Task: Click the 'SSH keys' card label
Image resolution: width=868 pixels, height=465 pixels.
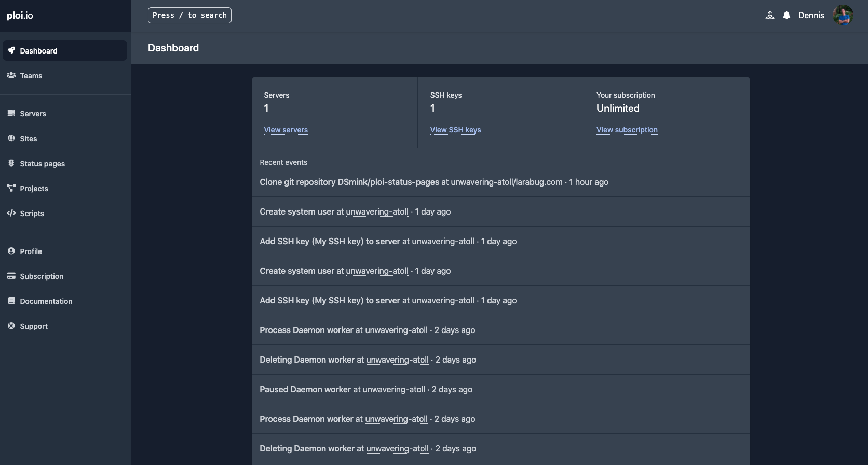Action: pos(446,95)
